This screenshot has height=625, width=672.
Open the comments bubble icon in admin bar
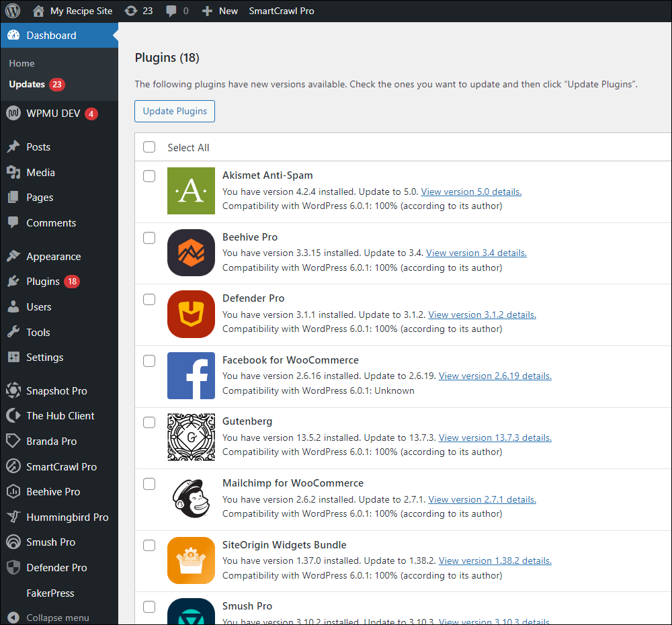[x=171, y=11]
